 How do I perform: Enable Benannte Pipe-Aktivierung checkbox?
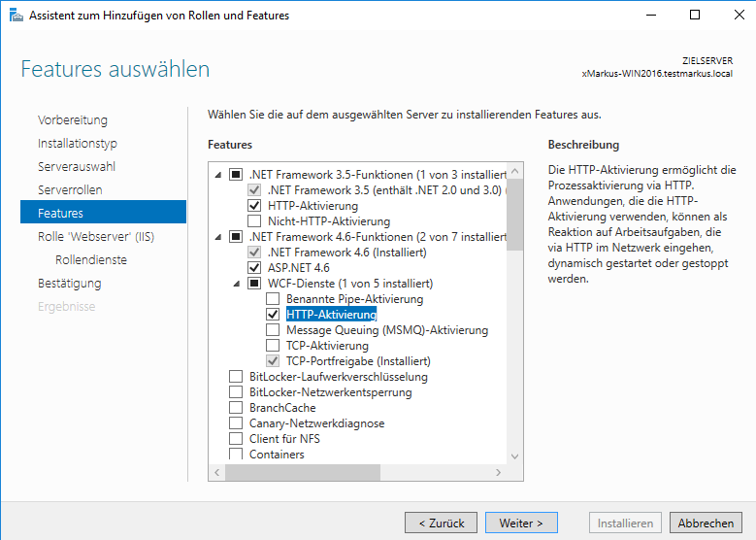tap(273, 299)
